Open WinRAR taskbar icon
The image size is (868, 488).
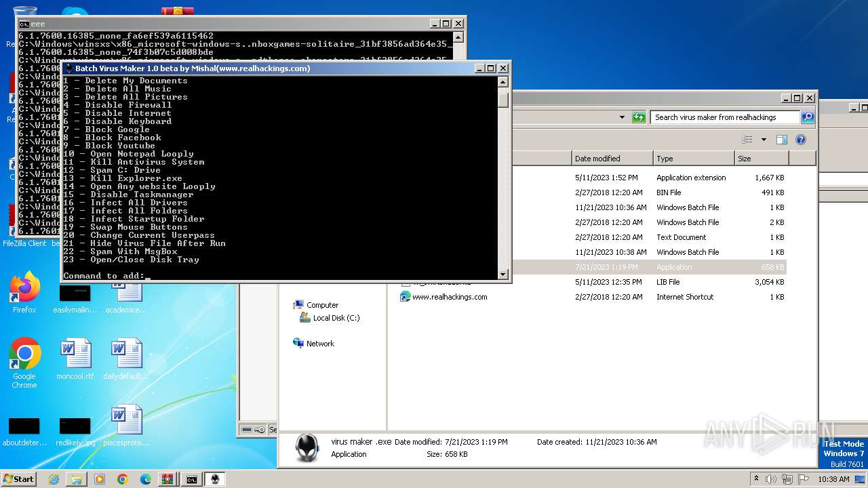(167, 479)
